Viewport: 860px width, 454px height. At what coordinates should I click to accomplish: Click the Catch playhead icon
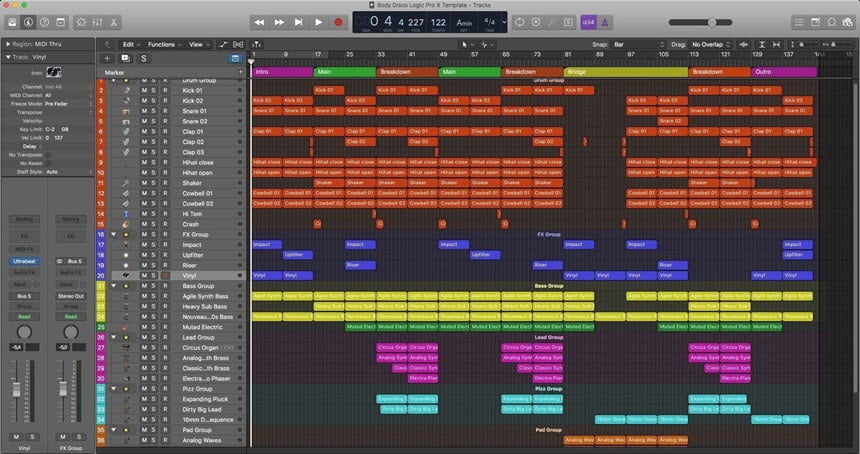pyautogui.click(x=256, y=44)
